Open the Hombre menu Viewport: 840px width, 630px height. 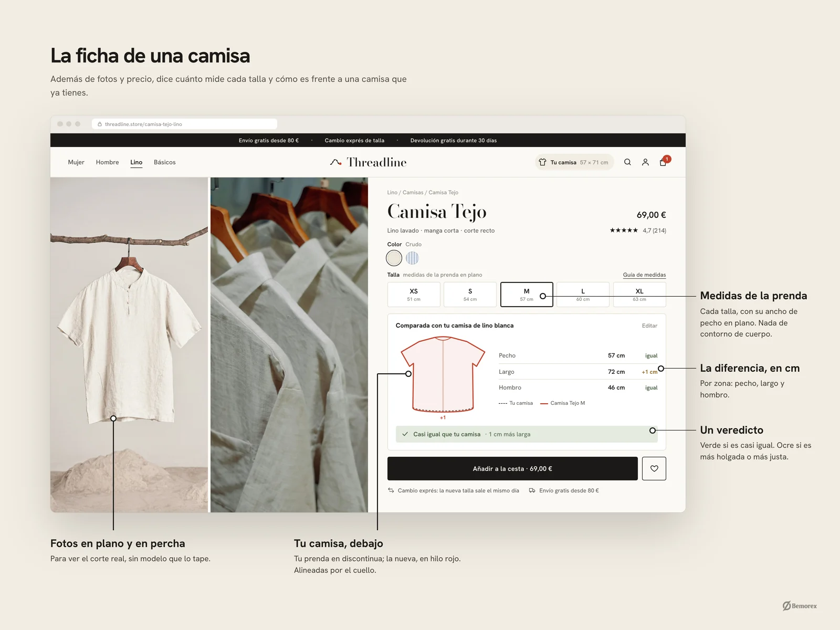[108, 162]
